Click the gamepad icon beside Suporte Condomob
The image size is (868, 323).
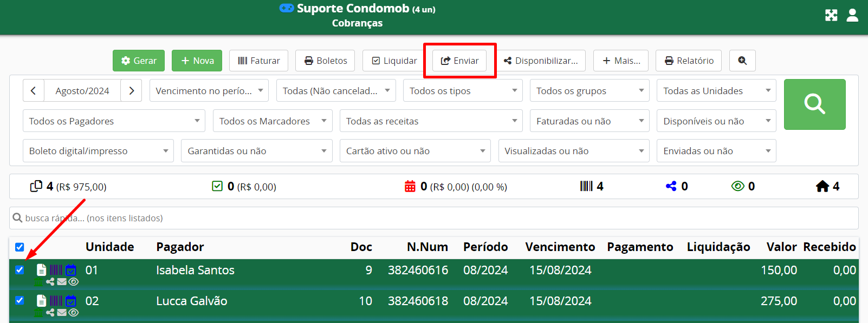pyautogui.click(x=287, y=8)
